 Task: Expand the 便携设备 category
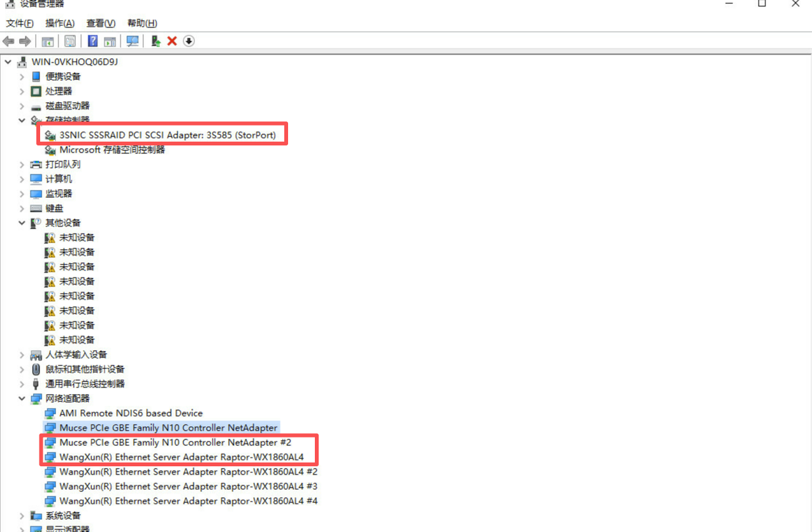(22, 77)
